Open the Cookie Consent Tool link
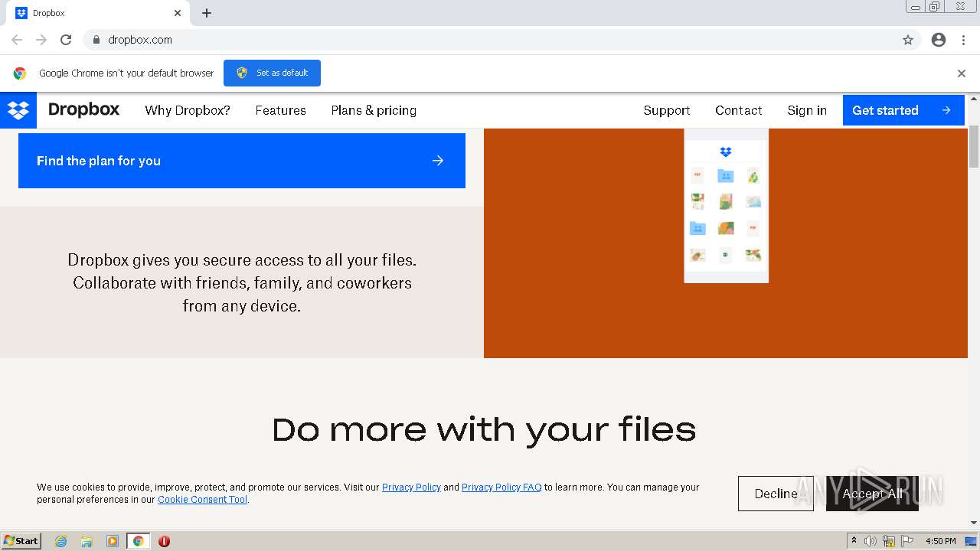980x551 pixels. click(x=203, y=500)
